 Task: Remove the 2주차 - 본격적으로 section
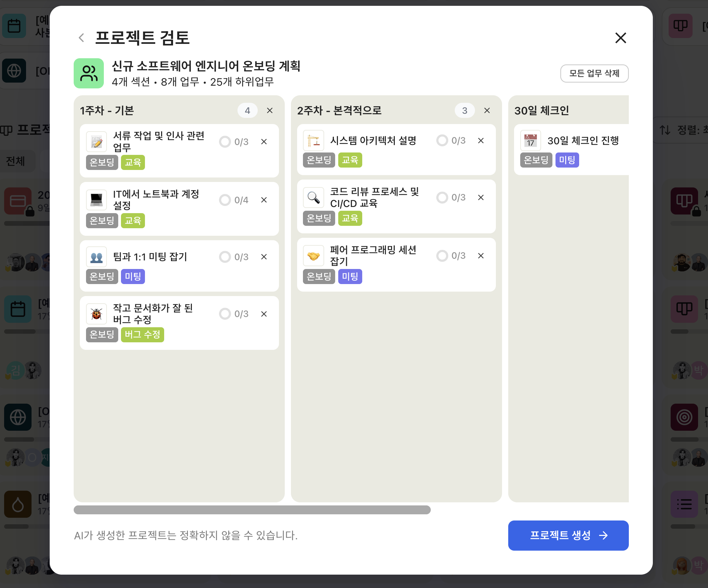[x=487, y=110]
